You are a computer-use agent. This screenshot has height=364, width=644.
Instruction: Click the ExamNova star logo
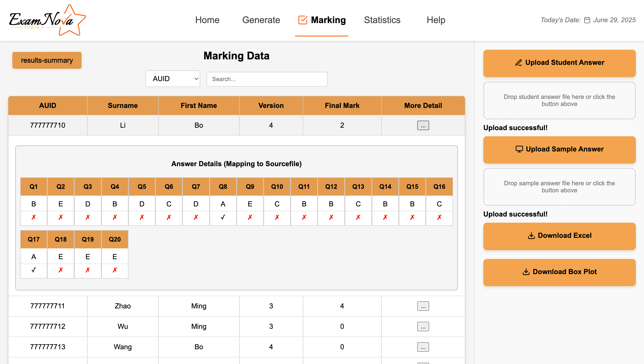tap(47, 20)
